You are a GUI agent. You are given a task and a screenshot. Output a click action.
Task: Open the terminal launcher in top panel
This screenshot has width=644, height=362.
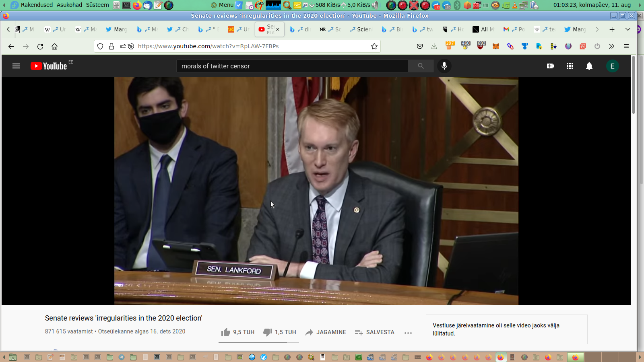tap(126, 5)
